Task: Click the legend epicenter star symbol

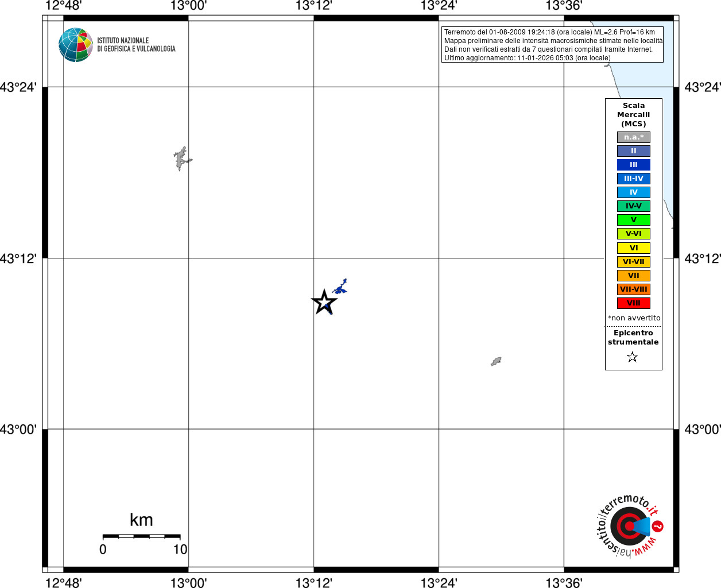Action: pyautogui.click(x=633, y=357)
